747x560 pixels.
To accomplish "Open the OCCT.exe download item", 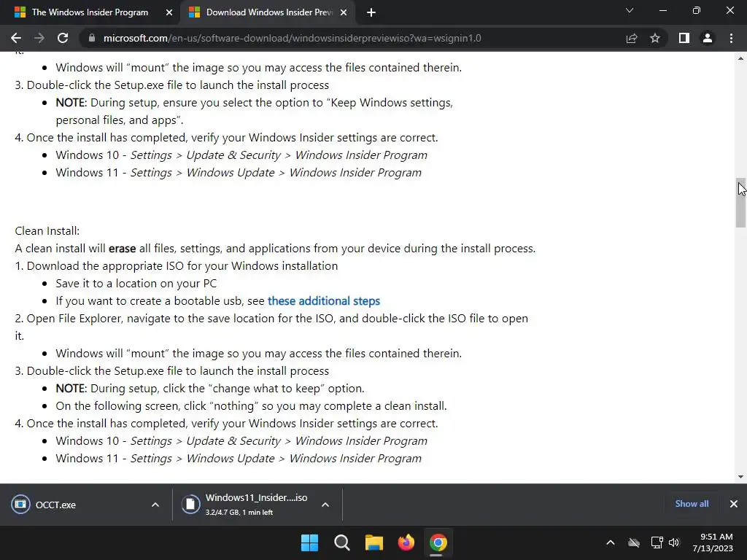I will [x=55, y=505].
